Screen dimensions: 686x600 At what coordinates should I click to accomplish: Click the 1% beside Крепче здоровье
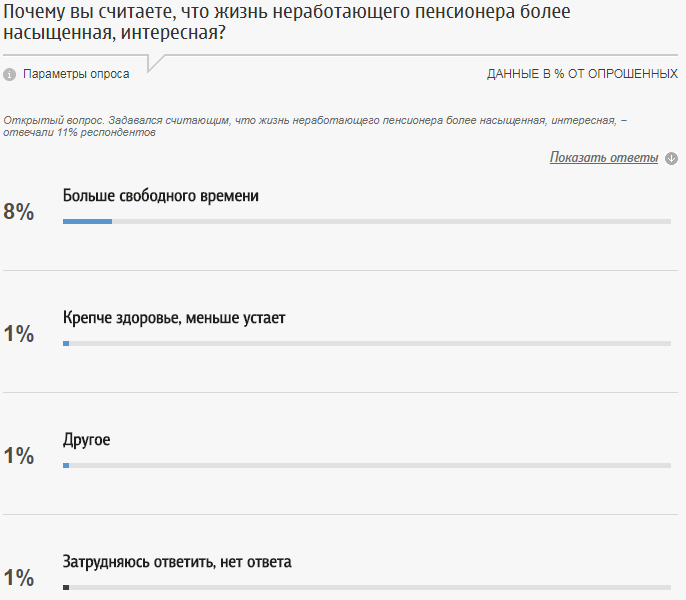[x=19, y=333]
